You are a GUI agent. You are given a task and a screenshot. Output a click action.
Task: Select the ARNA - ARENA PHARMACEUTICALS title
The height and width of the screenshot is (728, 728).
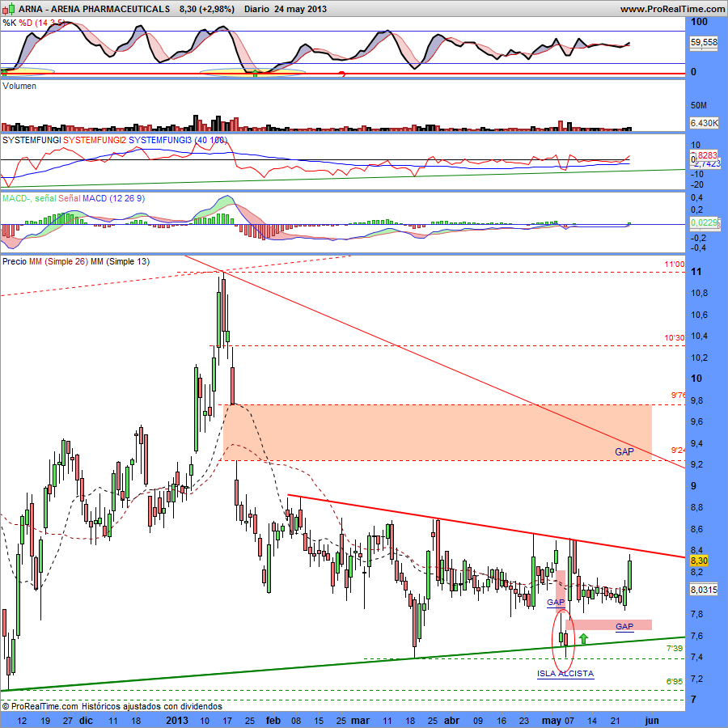point(95,9)
